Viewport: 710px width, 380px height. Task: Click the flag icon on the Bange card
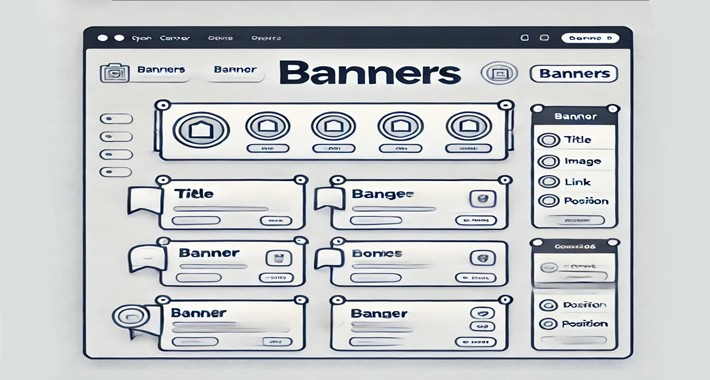[331, 199]
